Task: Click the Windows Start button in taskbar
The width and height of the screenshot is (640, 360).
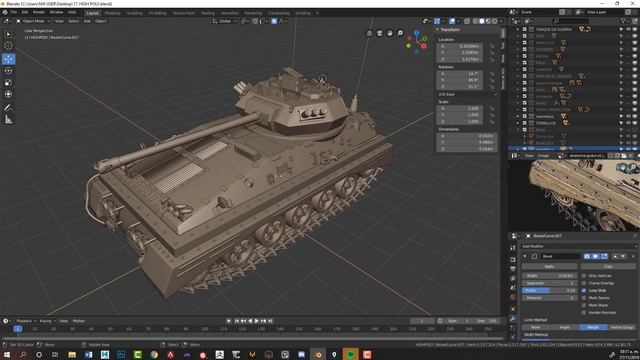Action: coord(6,355)
